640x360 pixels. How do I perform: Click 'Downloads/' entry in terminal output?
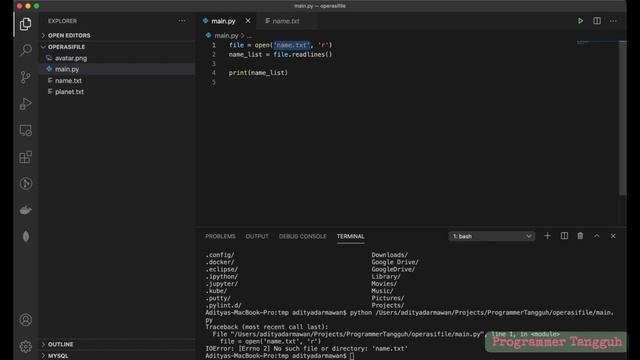point(389,255)
